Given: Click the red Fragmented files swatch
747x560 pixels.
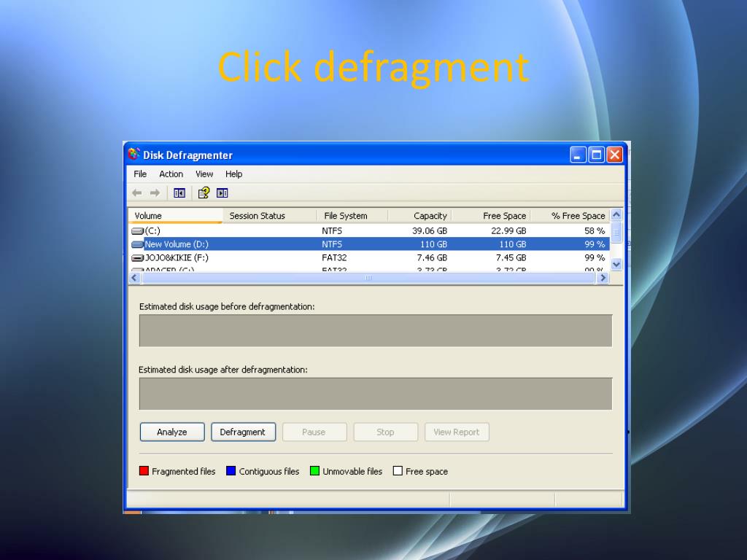Looking at the screenshot, I should pos(144,471).
